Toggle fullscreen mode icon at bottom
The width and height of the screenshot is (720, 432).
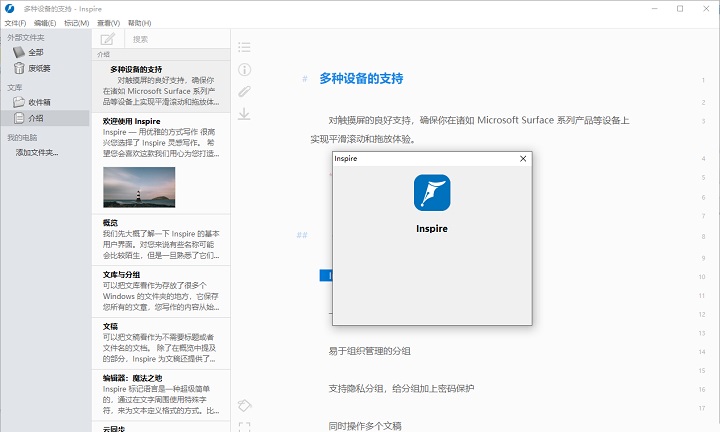tap(244, 426)
